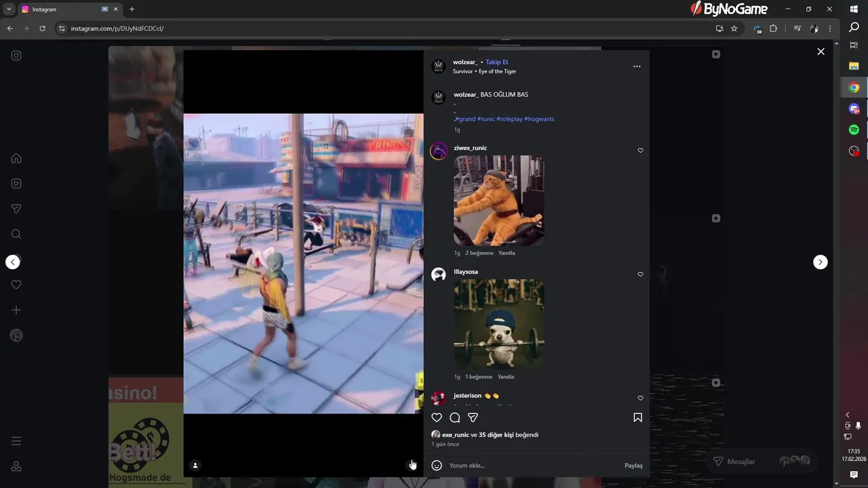Open exe_runic profile from likes line
The image size is (868, 488).
point(455,435)
